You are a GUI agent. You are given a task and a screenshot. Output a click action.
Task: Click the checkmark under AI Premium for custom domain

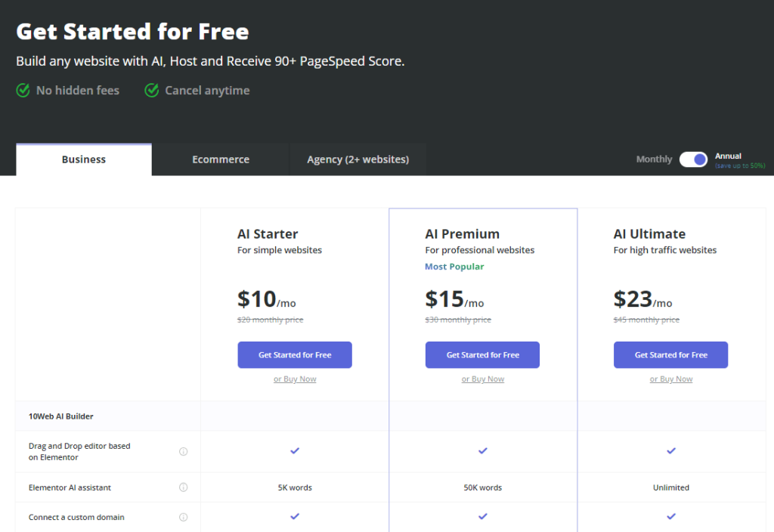(x=482, y=517)
